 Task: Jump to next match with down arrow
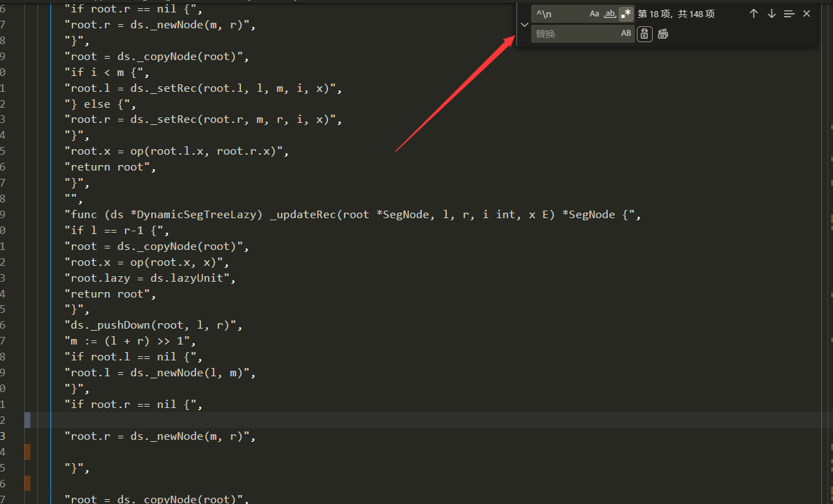(771, 13)
